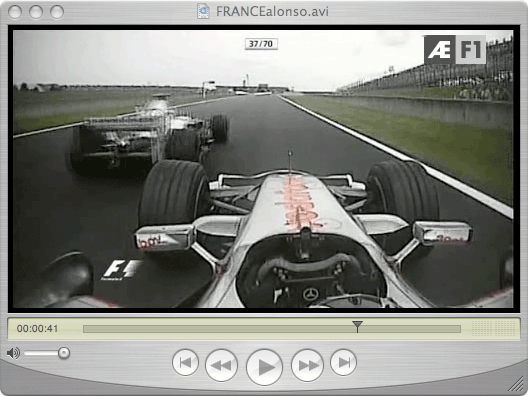Jump to the start of the movie
Viewport: 528px width, 396px height.
coord(185,363)
